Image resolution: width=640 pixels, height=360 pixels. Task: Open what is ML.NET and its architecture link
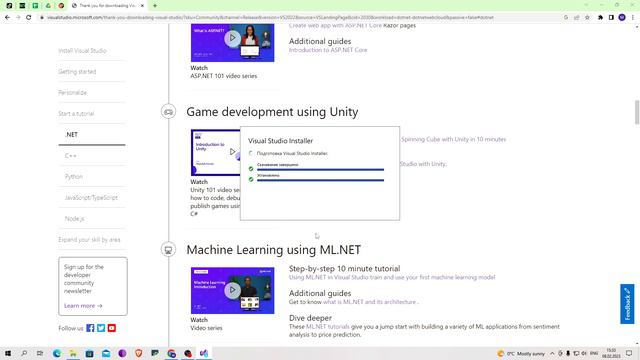tap(369, 302)
